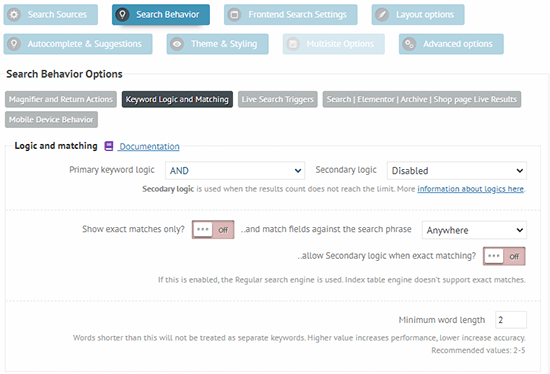This screenshot has width=550, height=374.
Task: Click the gears icon on Advanced options
Action: tap(409, 44)
